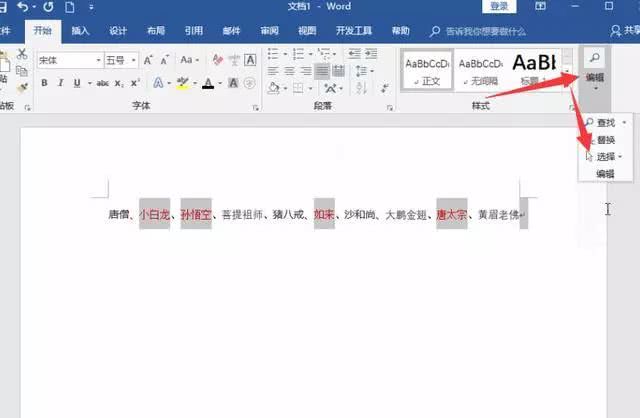640x418 pixels.
Task: Click the Line spacing icon
Action: point(361,71)
